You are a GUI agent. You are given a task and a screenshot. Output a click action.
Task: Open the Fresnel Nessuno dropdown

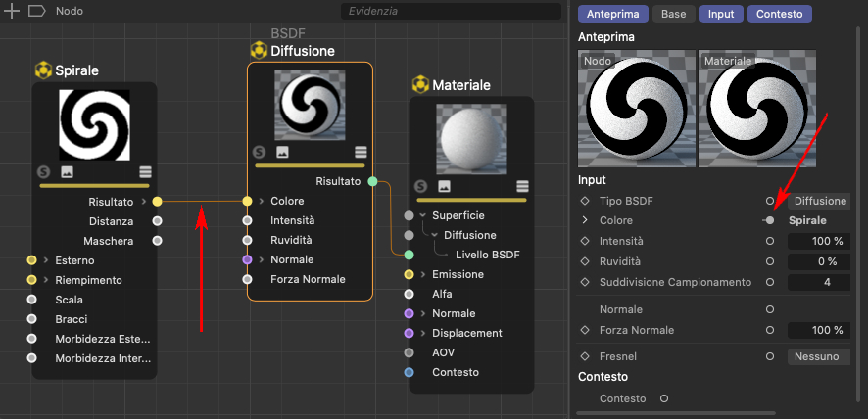point(820,356)
